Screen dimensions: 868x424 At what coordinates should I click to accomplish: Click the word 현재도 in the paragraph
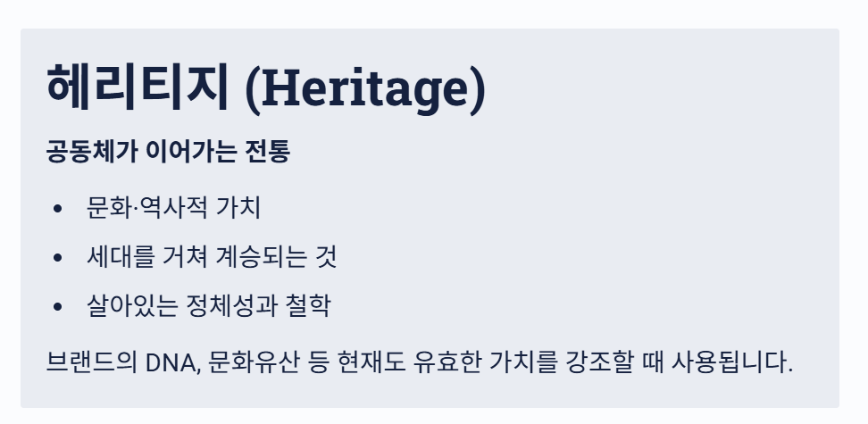click(x=371, y=362)
